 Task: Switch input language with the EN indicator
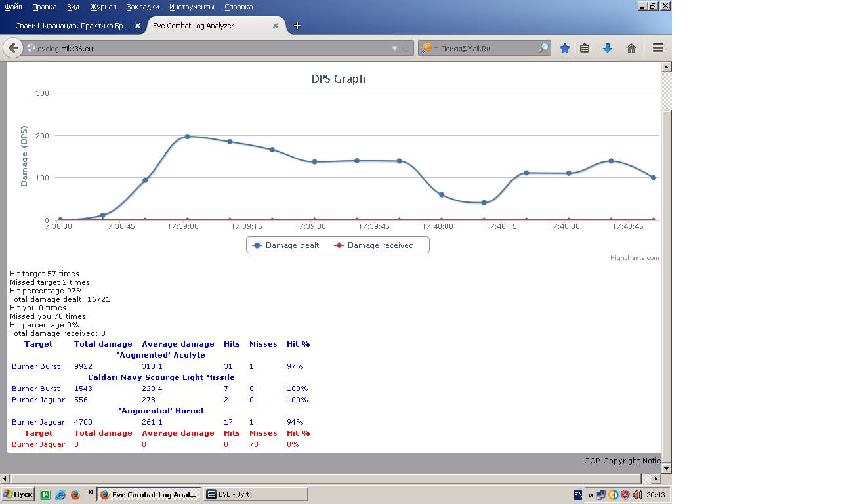click(578, 495)
